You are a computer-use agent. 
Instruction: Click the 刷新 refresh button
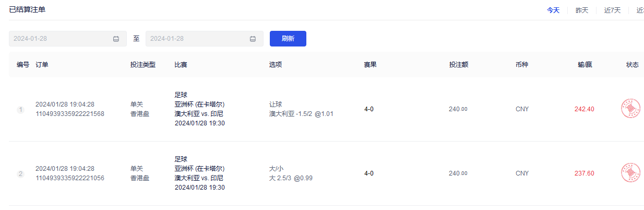(x=288, y=39)
